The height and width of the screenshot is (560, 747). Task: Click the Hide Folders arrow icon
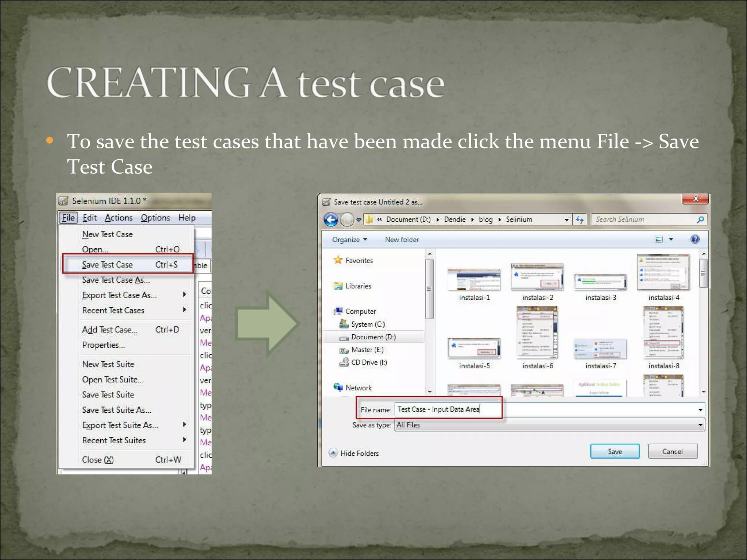(x=333, y=453)
